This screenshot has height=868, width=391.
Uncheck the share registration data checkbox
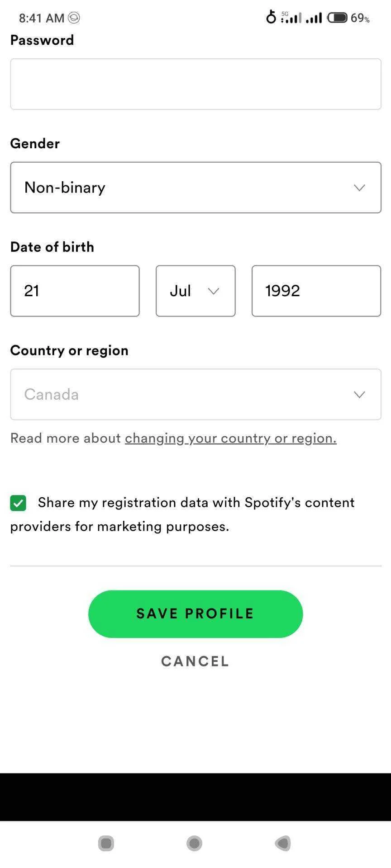(18, 503)
